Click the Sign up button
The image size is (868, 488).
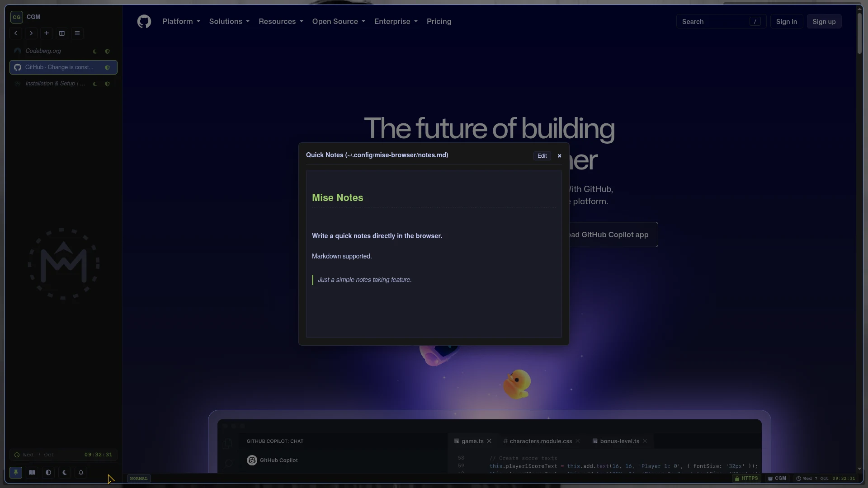coord(824,22)
